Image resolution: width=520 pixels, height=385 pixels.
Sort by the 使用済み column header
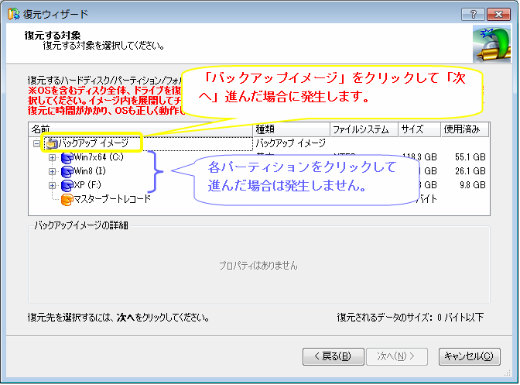click(465, 129)
